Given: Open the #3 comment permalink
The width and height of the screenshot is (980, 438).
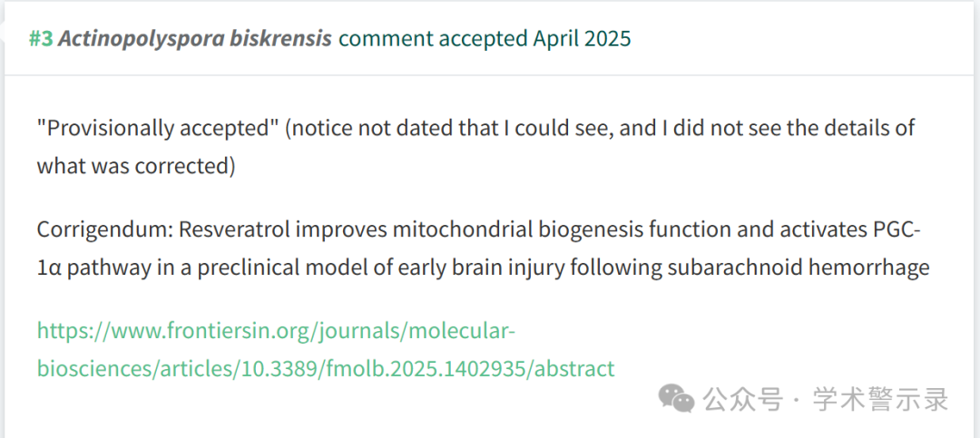Looking at the screenshot, I should [x=41, y=39].
